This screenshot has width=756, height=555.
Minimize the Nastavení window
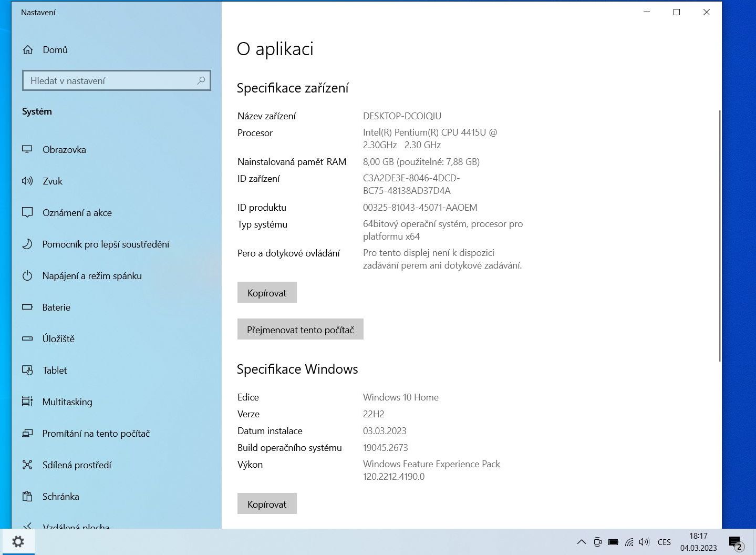point(647,12)
